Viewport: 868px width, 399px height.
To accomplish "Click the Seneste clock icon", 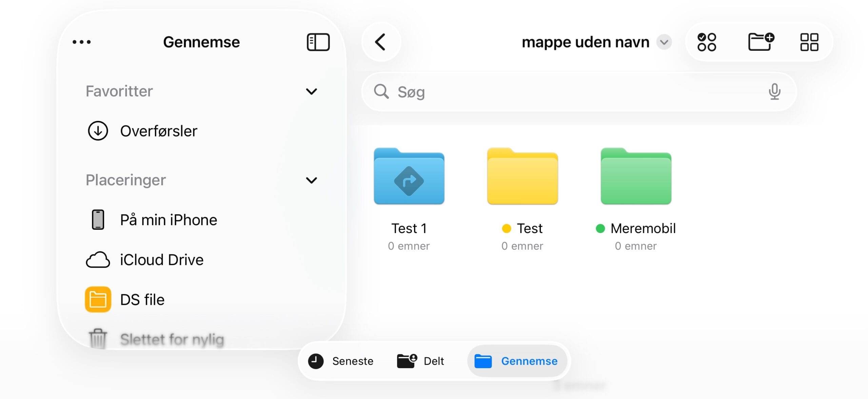I will [316, 361].
